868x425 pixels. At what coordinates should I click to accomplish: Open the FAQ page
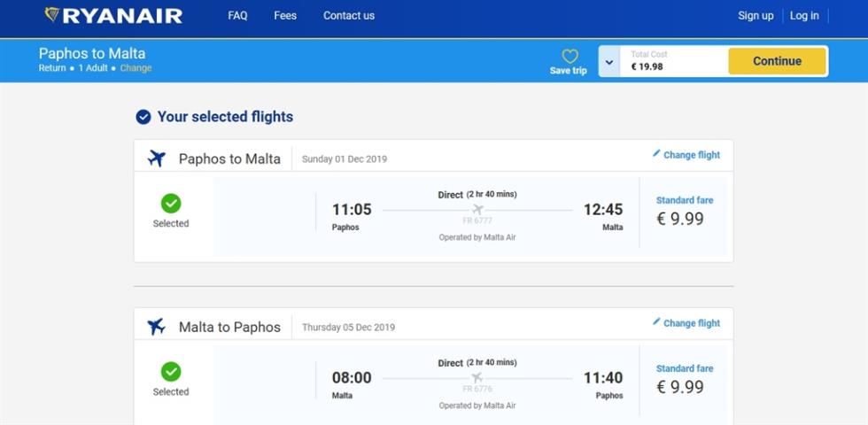point(237,16)
